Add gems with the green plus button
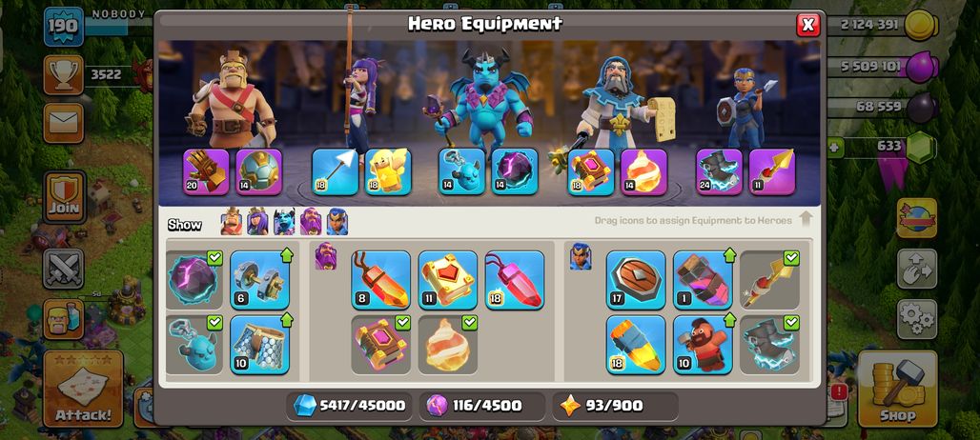Viewport: 980px width, 440px height. tap(834, 148)
